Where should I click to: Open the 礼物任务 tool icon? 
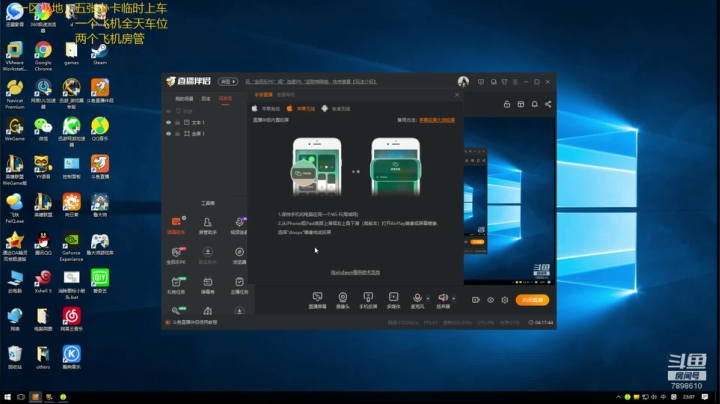tap(176, 286)
